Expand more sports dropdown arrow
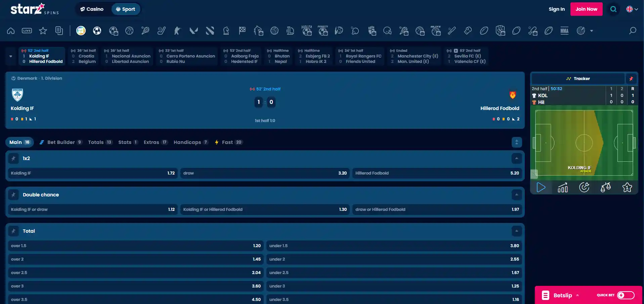Viewport: 644px width, 304px height. 592,31
